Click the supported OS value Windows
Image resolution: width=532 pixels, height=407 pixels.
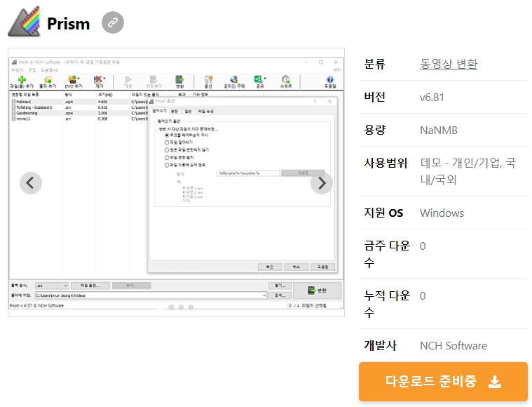coord(442,213)
